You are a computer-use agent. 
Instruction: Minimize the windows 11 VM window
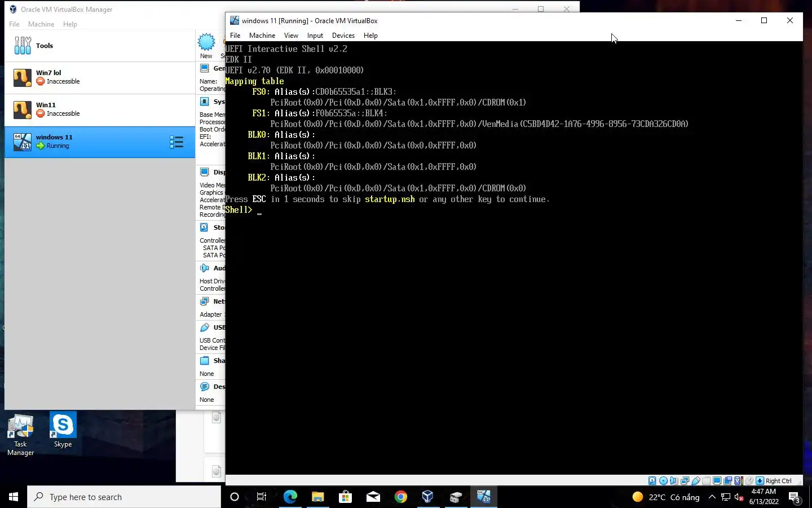739,20
